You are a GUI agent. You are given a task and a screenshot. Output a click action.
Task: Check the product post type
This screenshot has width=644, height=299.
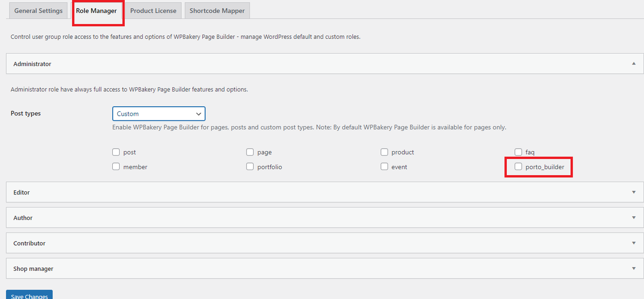[384, 152]
